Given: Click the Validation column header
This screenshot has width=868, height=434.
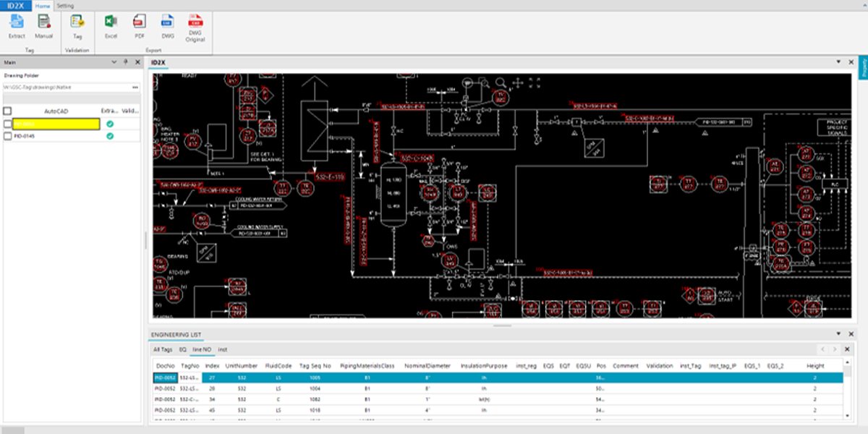Looking at the screenshot, I should 659,366.
